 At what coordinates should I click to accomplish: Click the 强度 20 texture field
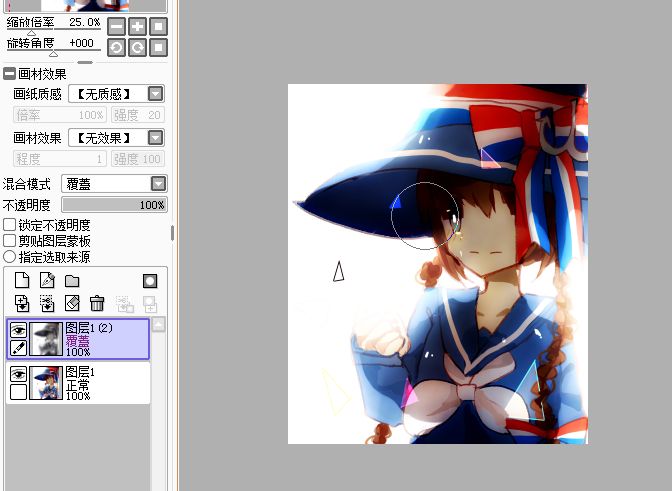point(137,115)
